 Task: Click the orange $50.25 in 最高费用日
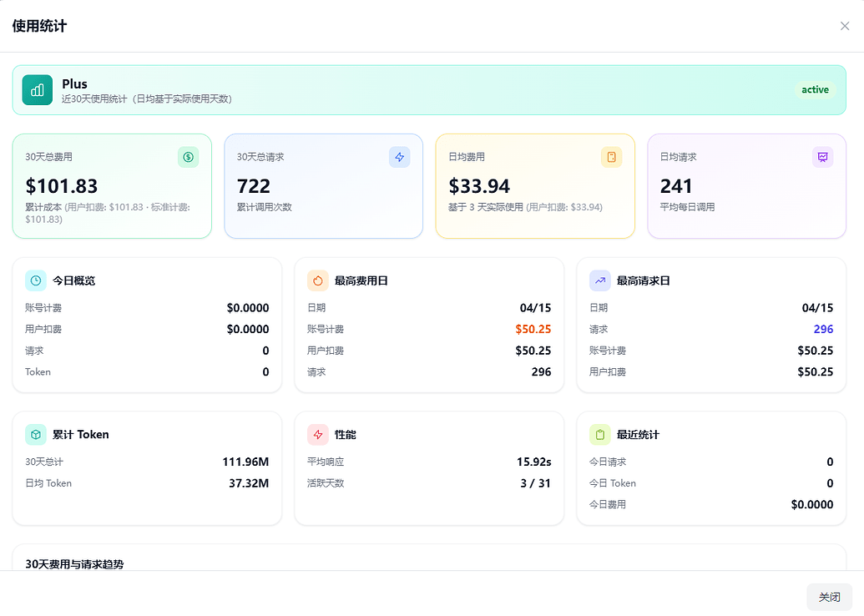click(533, 329)
